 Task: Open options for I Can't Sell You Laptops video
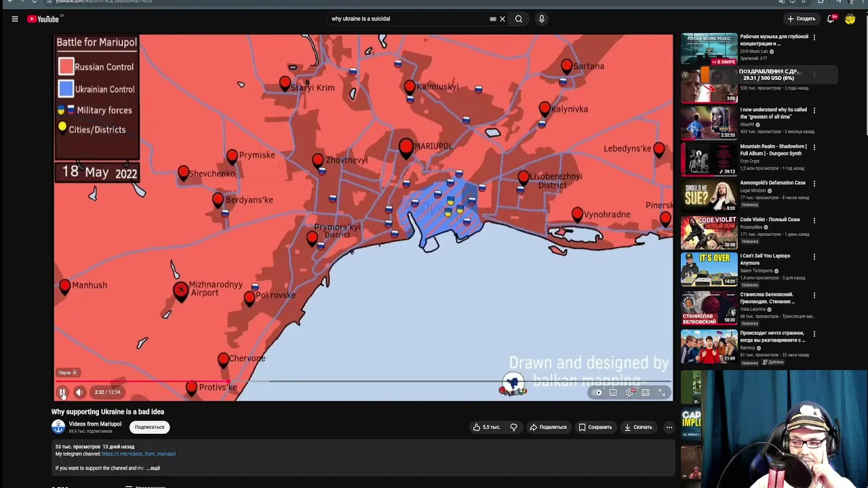(x=814, y=257)
